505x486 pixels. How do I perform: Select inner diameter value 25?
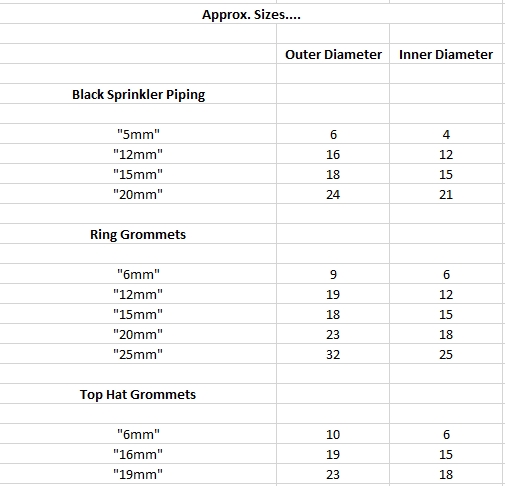[x=446, y=354]
